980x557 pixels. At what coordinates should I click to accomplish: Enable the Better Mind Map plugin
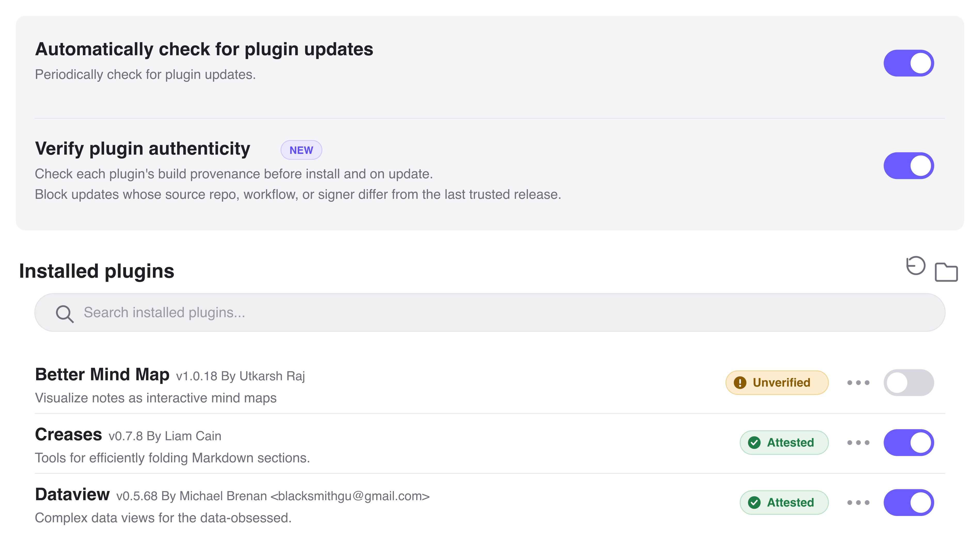(908, 382)
